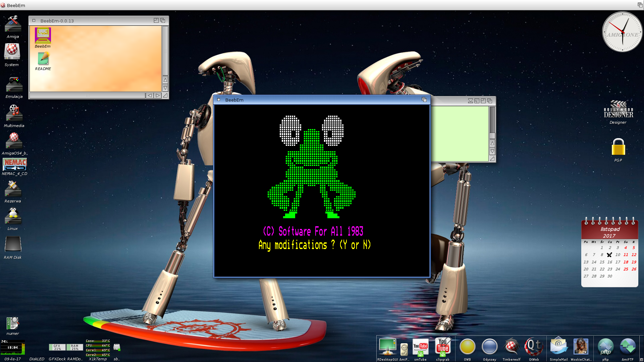Select day 30 in the listopad calendar
The height and width of the screenshot is (362, 644).
pyautogui.click(x=610, y=276)
